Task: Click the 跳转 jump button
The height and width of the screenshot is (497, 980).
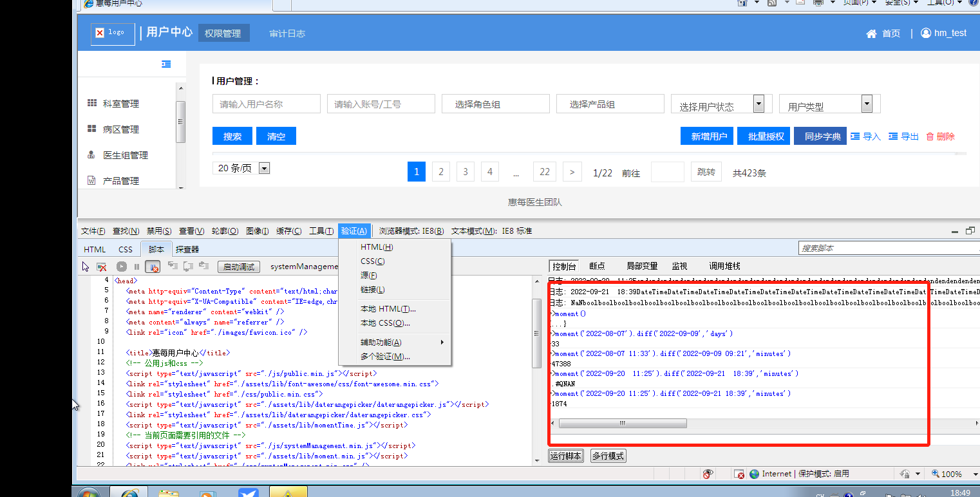Action: 706,172
